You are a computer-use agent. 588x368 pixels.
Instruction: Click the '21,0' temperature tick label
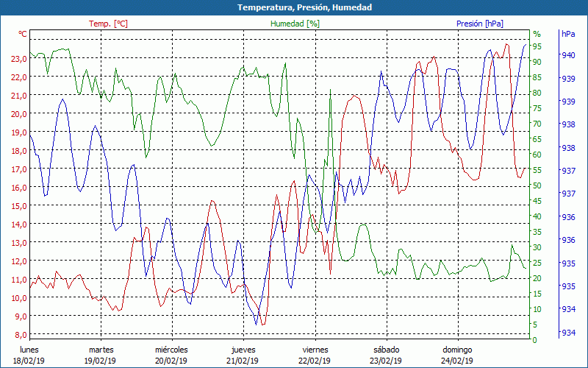pyautogui.click(x=19, y=96)
